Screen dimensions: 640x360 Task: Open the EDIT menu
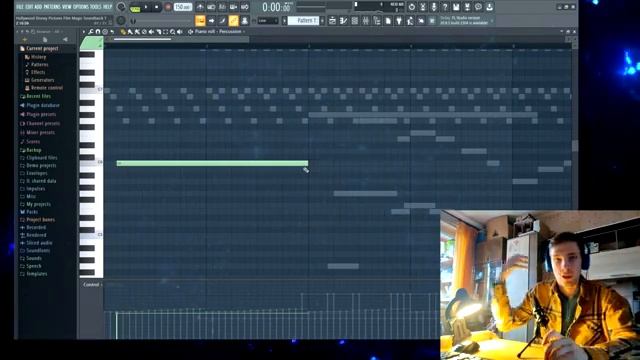point(29,7)
